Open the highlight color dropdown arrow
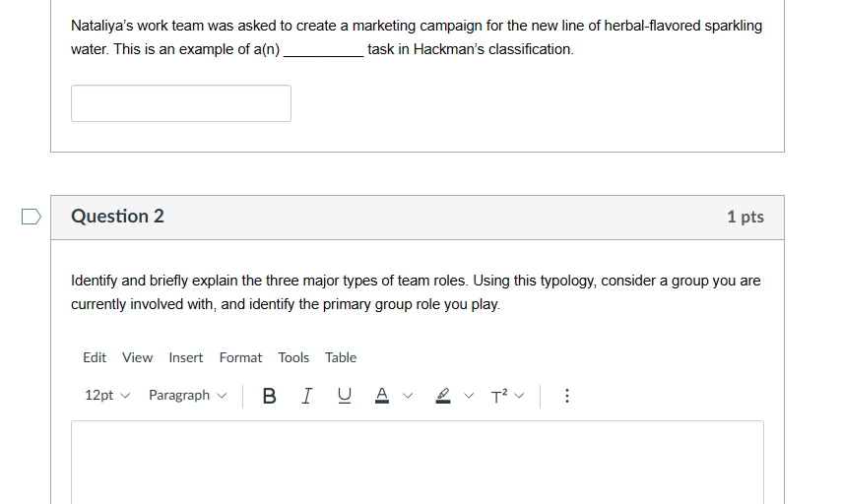Viewport: 841px width, 504px height. tap(468, 396)
